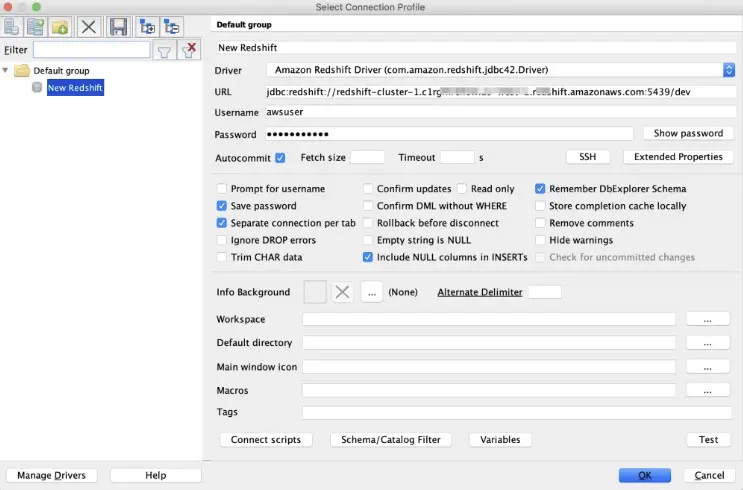Enable Prompt for username

click(221, 189)
